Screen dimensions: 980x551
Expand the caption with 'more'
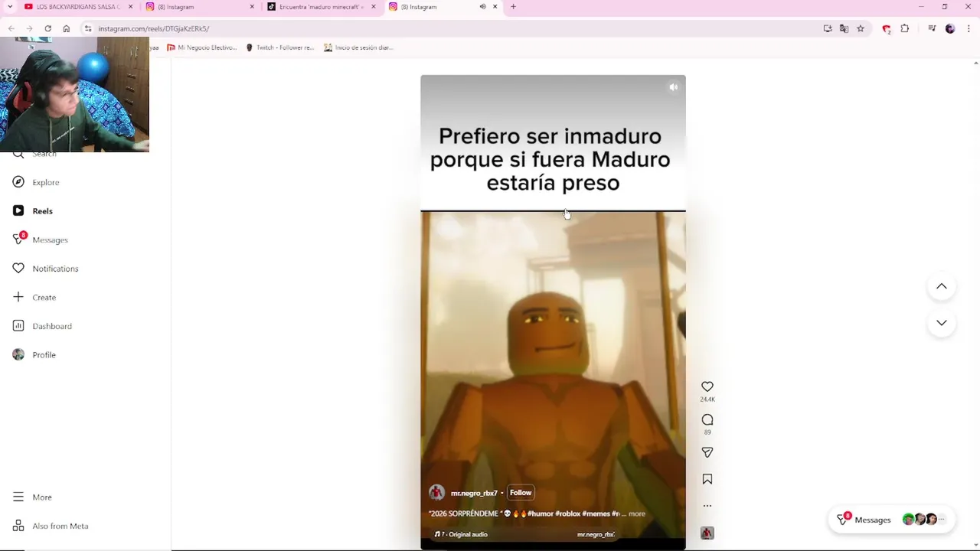click(x=636, y=514)
